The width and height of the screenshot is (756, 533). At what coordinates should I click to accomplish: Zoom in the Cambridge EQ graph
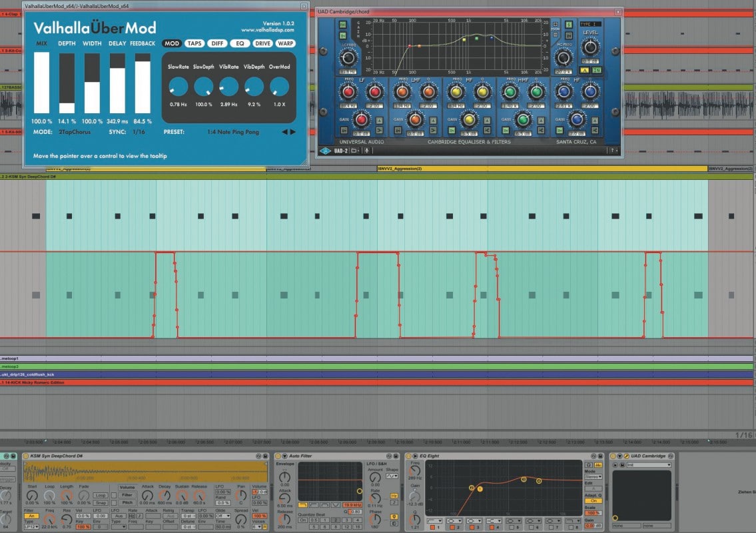pos(555,24)
